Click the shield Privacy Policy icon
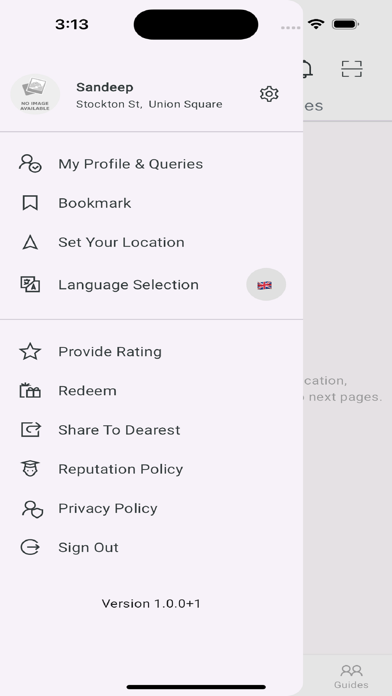392x696 pixels. click(32, 509)
